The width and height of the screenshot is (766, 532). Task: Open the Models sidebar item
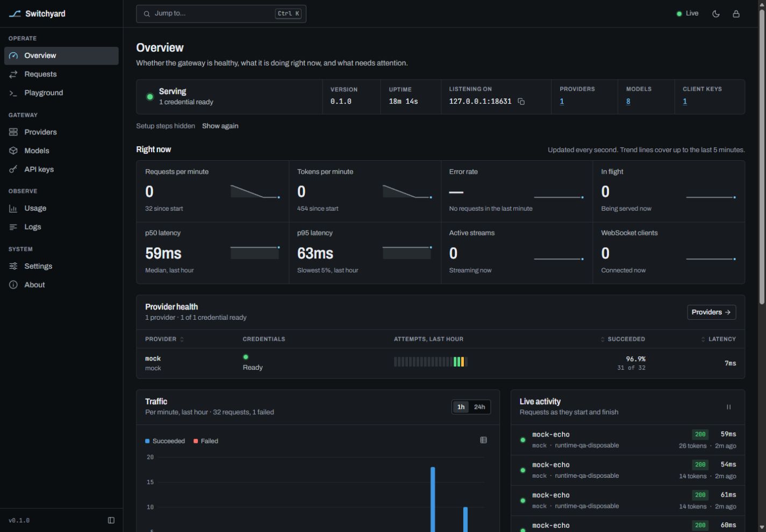(x=61, y=151)
